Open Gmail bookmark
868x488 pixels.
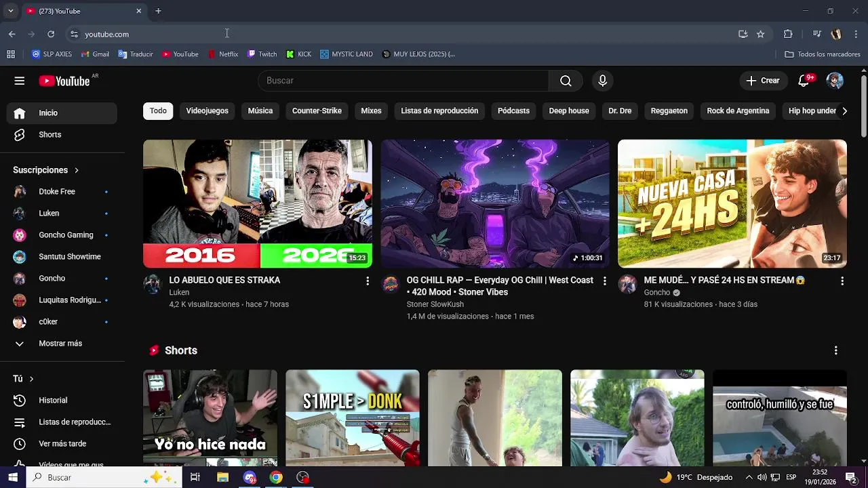95,54
